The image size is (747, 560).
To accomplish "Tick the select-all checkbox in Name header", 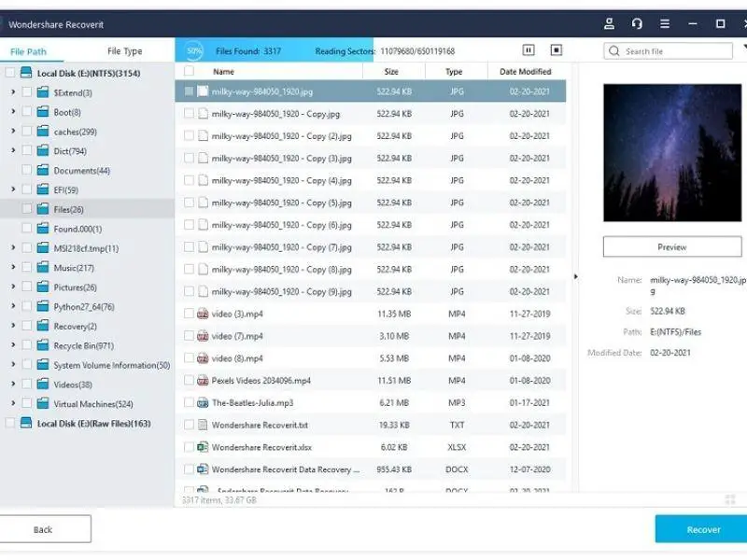I will pos(190,71).
